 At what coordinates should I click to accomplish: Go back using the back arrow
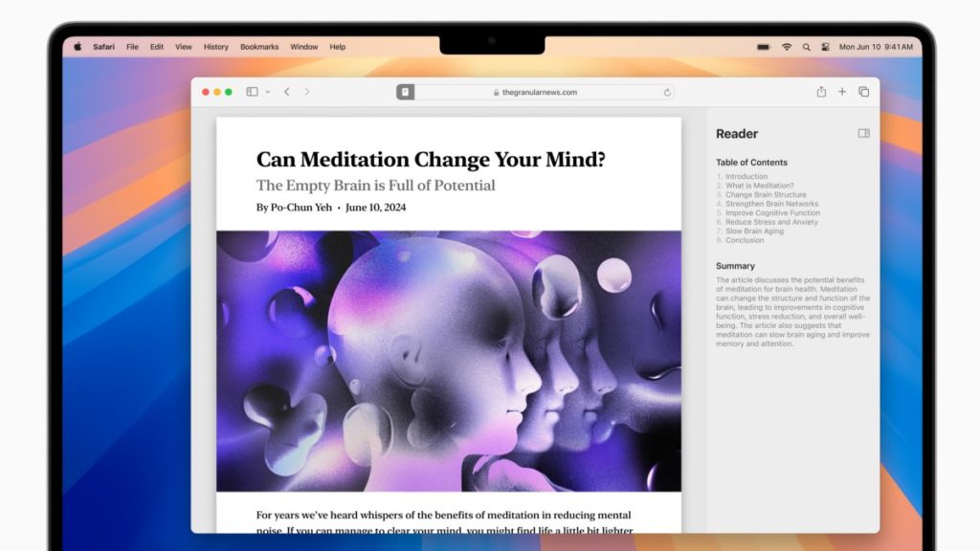pyautogui.click(x=286, y=92)
